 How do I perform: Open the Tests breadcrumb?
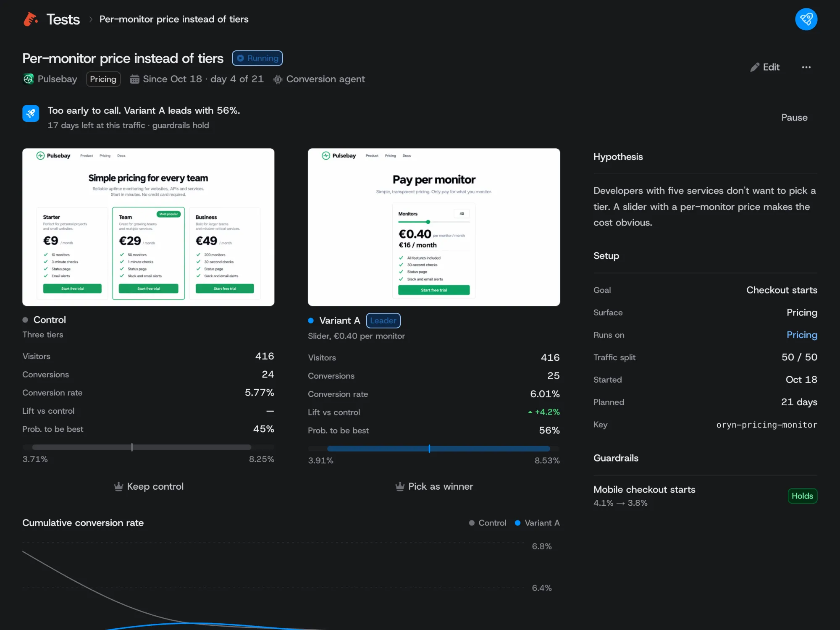click(x=63, y=19)
